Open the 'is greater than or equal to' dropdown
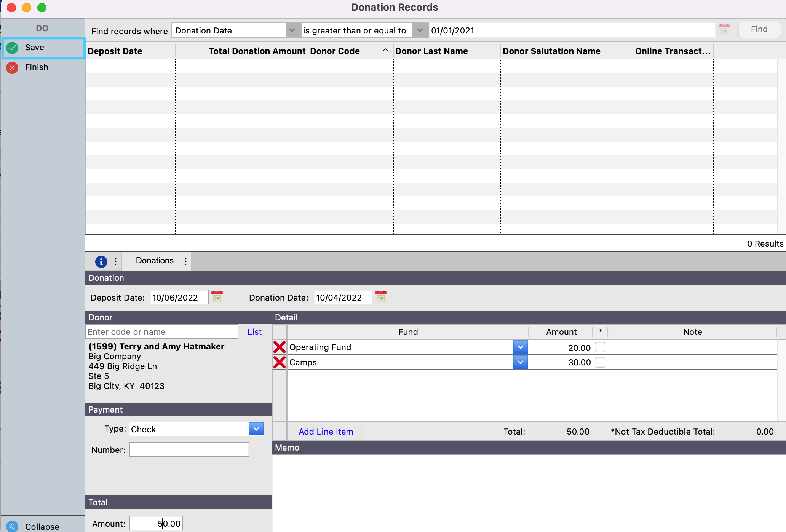 pos(420,30)
